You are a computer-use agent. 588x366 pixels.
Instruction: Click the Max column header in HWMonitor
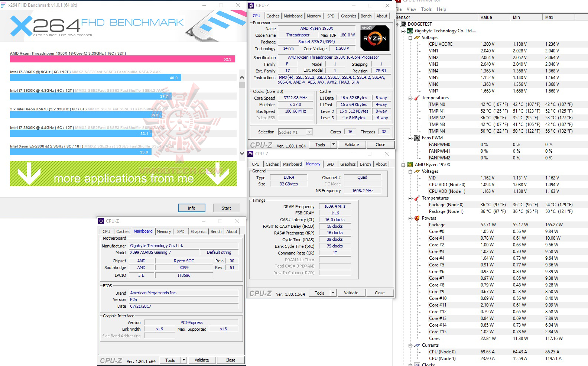pos(558,17)
